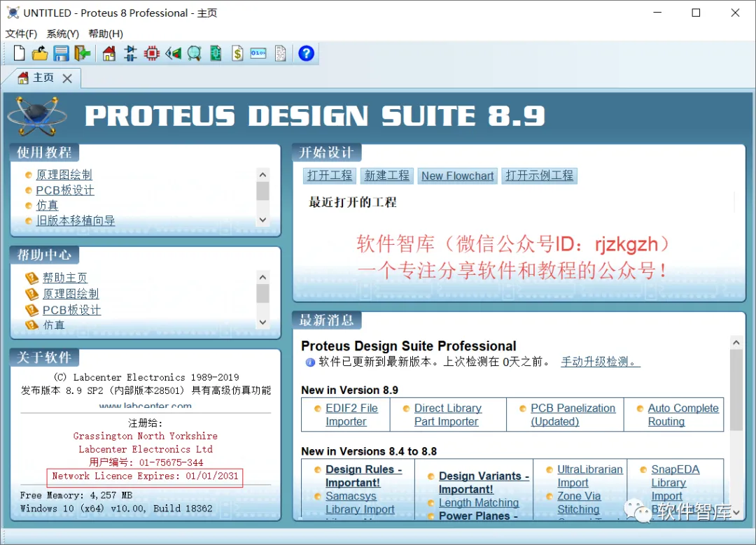Click the up arrow in 最新消息 panel
Screen dimensions: 756x545
(736, 343)
